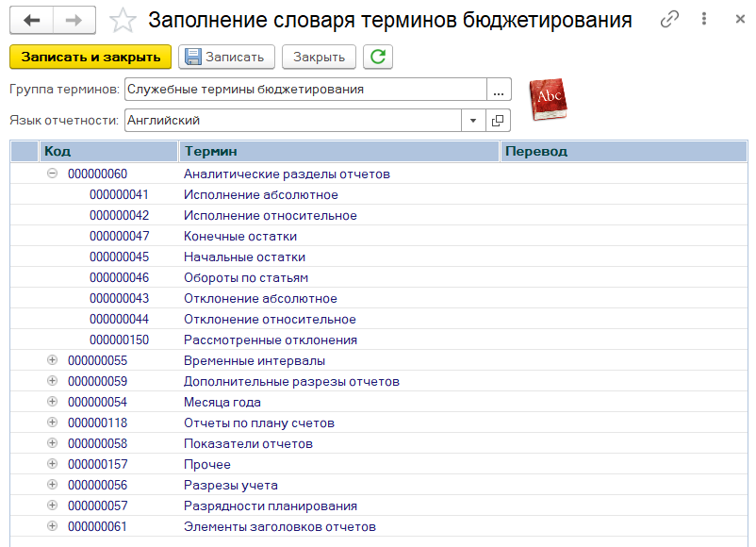
Task: Expand the Временные интервалы group
Action: click(52, 360)
